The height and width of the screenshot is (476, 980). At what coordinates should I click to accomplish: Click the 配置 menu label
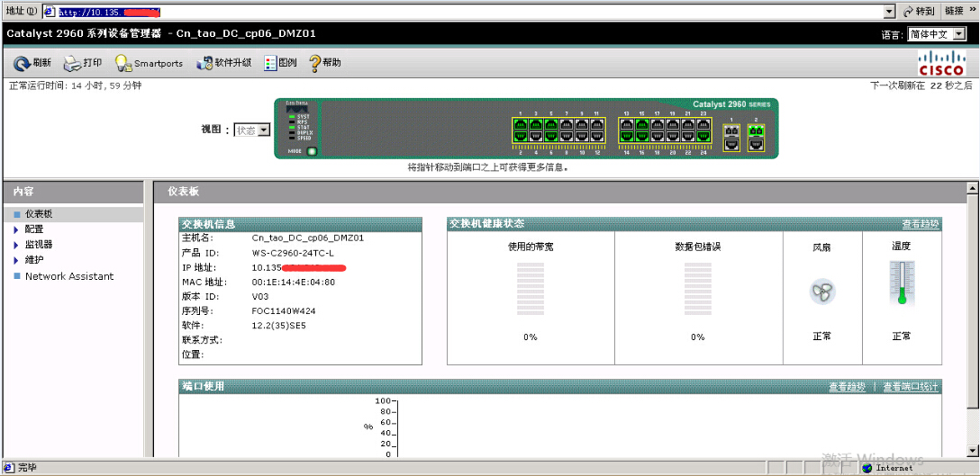pyautogui.click(x=34, y=229)
